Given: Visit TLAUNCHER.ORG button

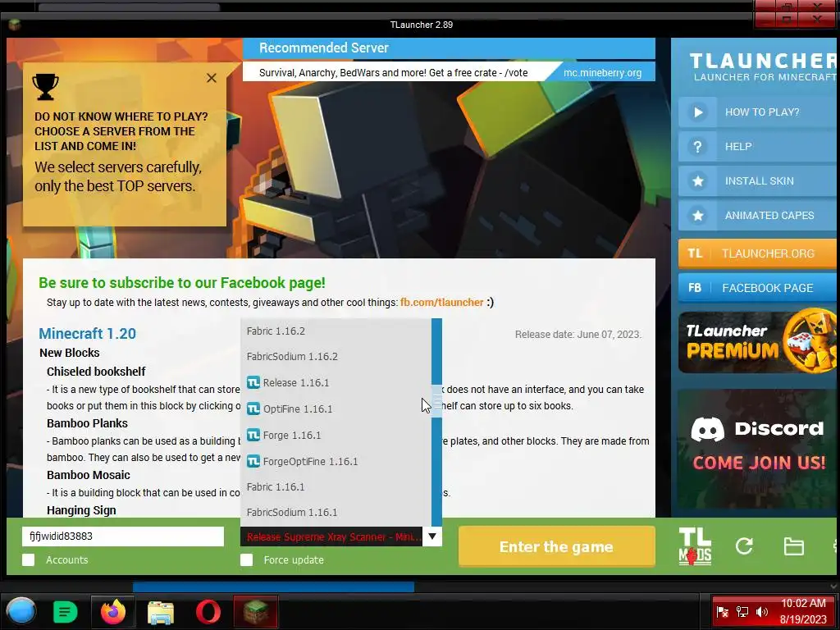Looking at the screenshot, I should coord(759,253).
